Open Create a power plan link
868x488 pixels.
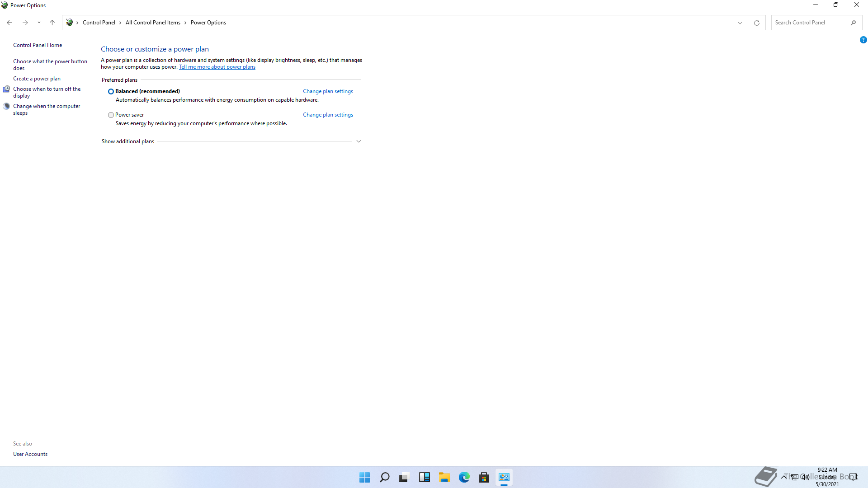click(x=37, y=79)
